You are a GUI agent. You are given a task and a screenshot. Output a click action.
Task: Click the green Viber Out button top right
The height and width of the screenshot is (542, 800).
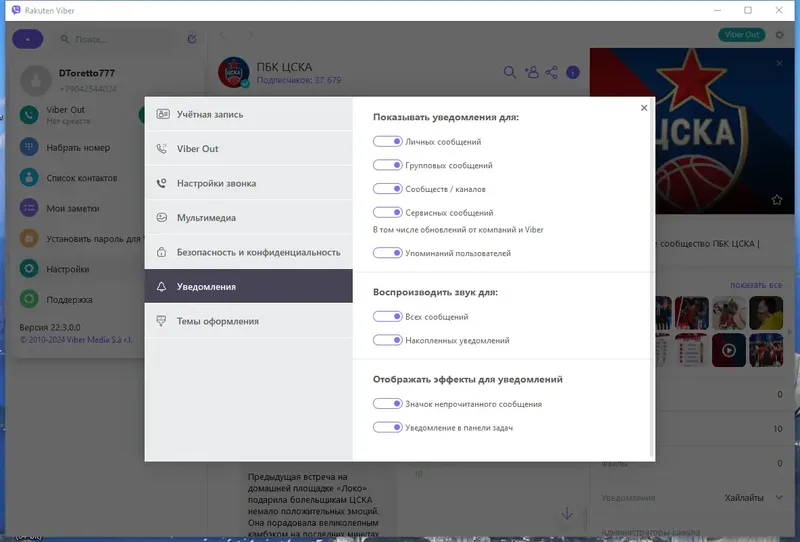pos(742,35)
